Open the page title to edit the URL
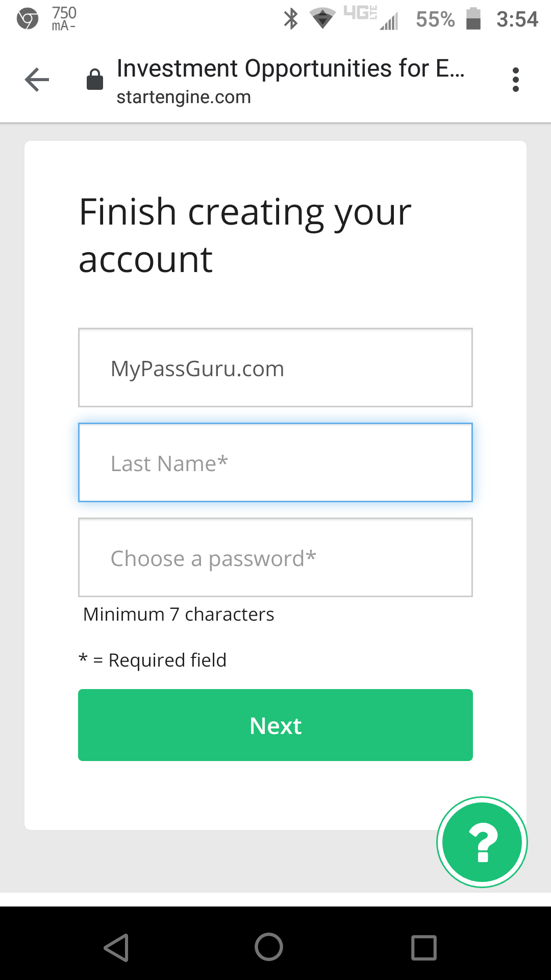The height and width of the screenshot is (980, 551). click(290, 68)
